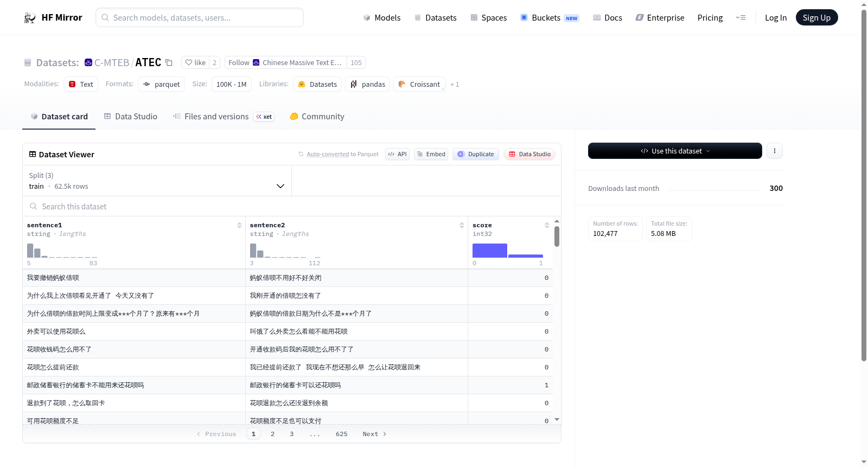Click the HF Mirror logo icon
The image size is (868, 467).
30,18
